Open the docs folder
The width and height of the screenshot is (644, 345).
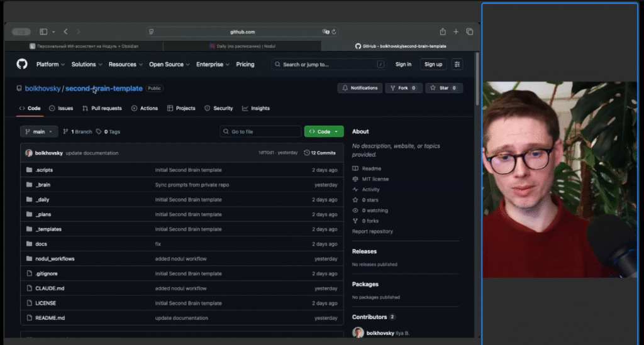(41, 244)
